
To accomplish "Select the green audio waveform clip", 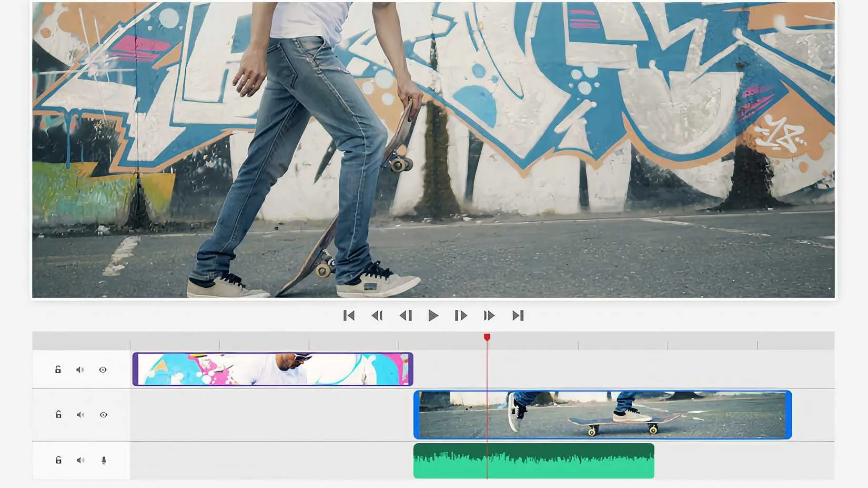I will pyautogui.click(x=533, y=461).
